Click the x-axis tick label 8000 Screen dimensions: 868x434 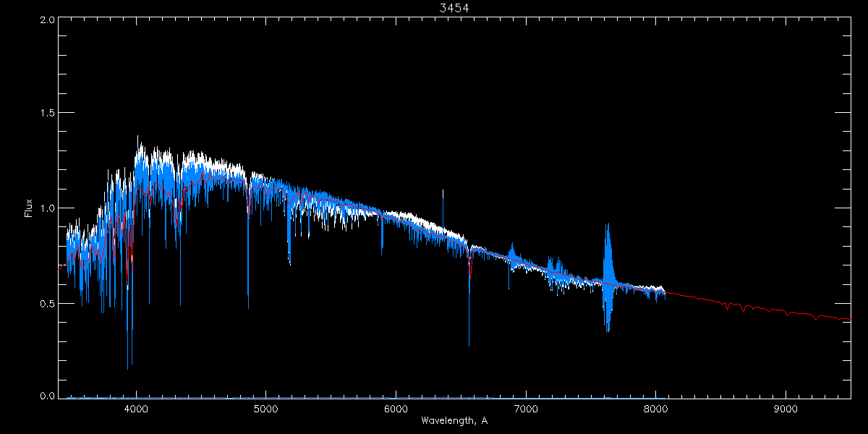655,409
